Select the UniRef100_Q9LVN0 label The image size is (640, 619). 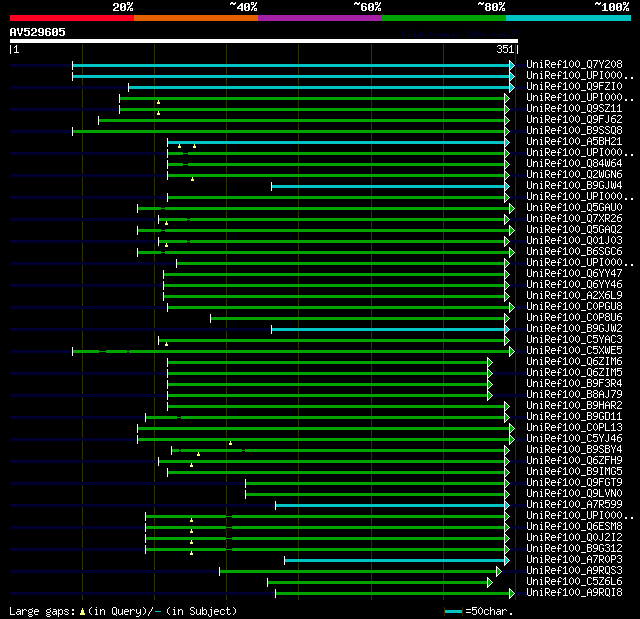click(x=574, y=494)
